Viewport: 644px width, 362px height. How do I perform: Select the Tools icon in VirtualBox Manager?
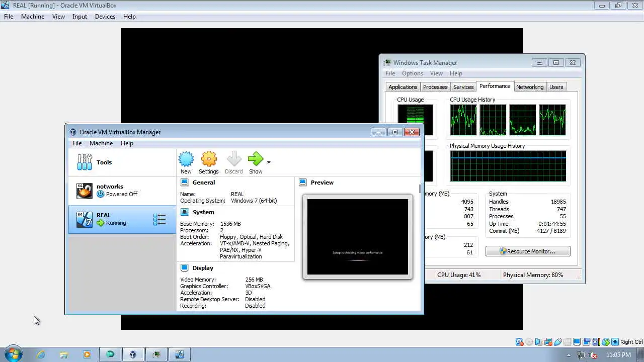pos(85,162)
